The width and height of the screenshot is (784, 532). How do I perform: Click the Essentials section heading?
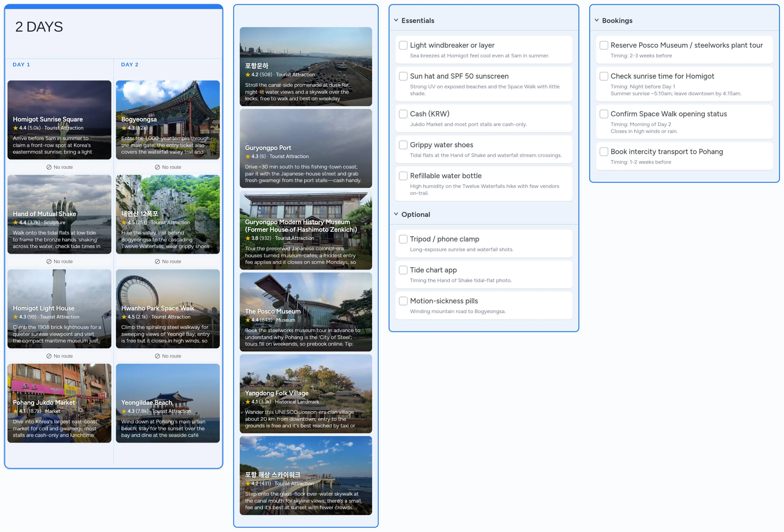click(418, 21)
